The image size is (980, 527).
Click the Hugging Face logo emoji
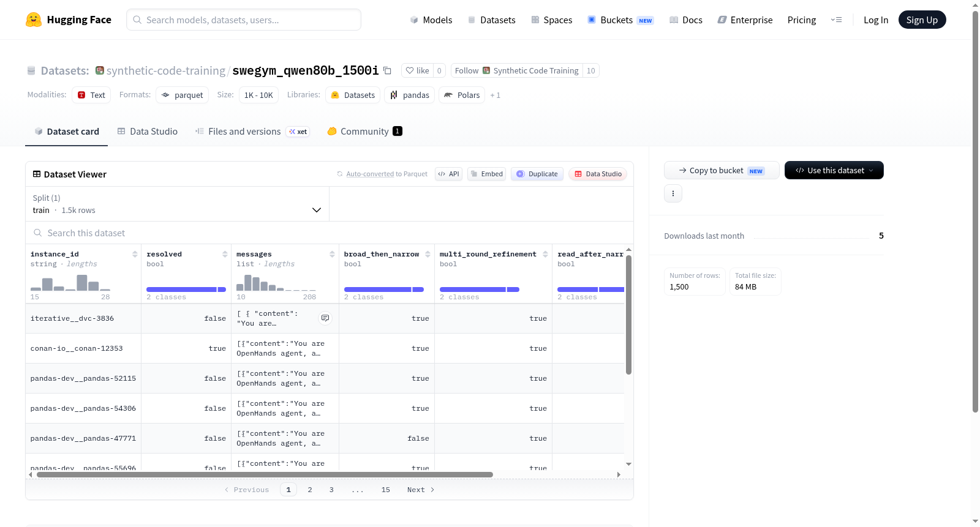point(34,20)
